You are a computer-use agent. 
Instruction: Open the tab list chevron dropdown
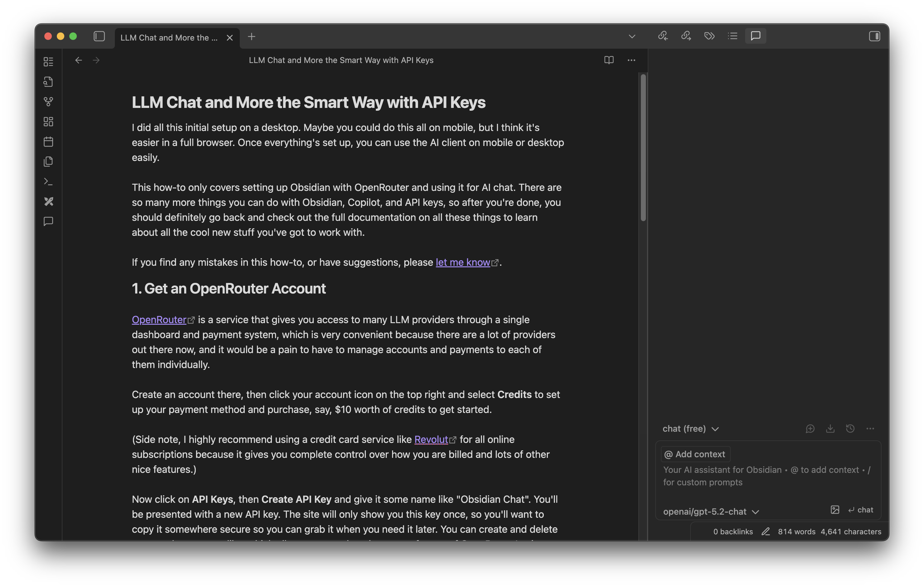(632, 36)
